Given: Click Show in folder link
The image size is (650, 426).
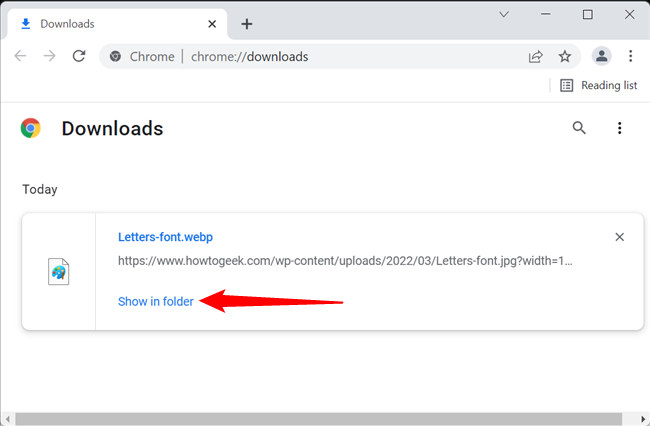Looking at the screenshot, I should [155, 301].
